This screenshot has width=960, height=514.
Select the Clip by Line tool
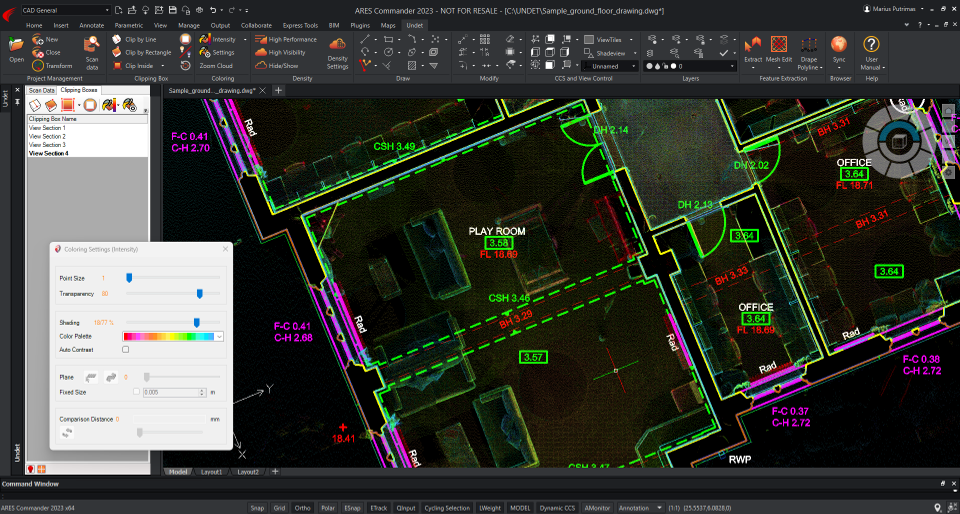tap(133, 39)
